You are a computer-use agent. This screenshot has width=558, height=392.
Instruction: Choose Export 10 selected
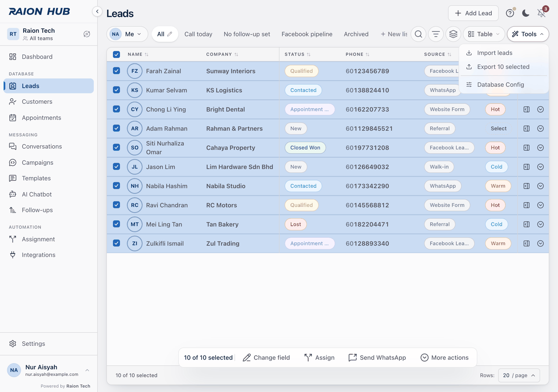[x=504, y=67]
